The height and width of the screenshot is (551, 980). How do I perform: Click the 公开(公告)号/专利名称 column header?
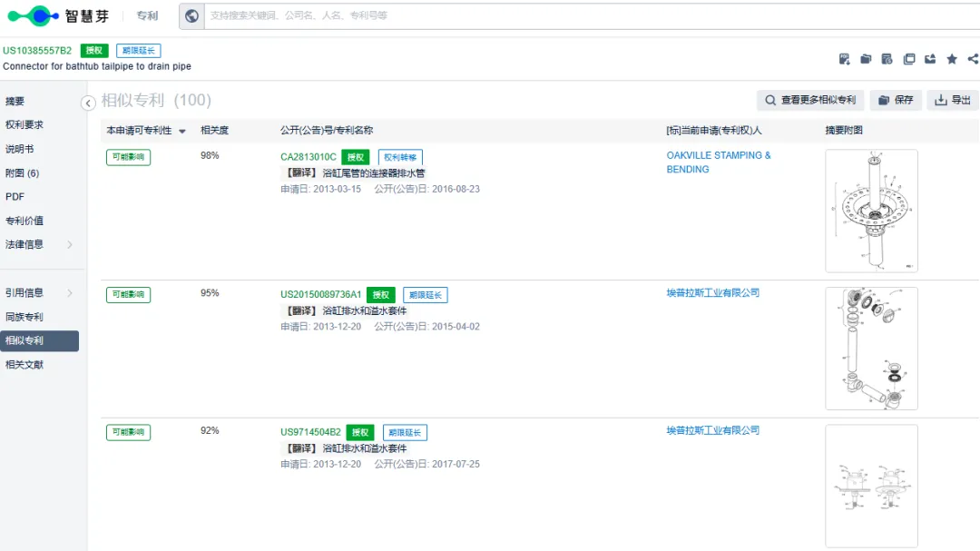(327, 130)
